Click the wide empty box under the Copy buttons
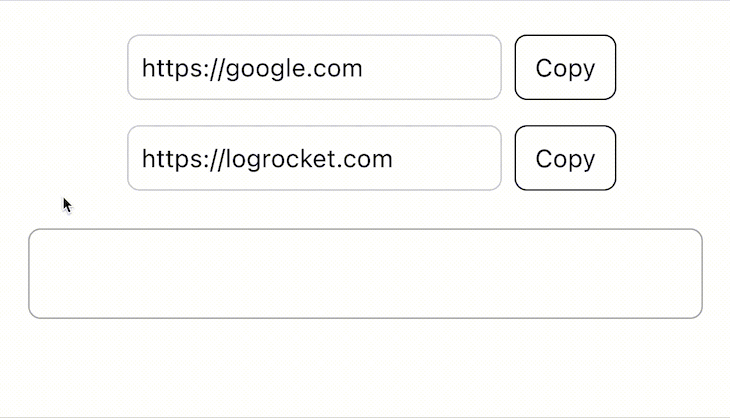 365,274
